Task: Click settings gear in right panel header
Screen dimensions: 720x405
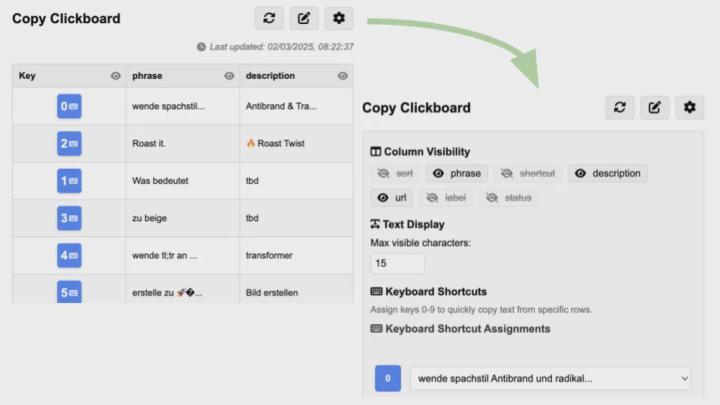Action: coord(690,107)
